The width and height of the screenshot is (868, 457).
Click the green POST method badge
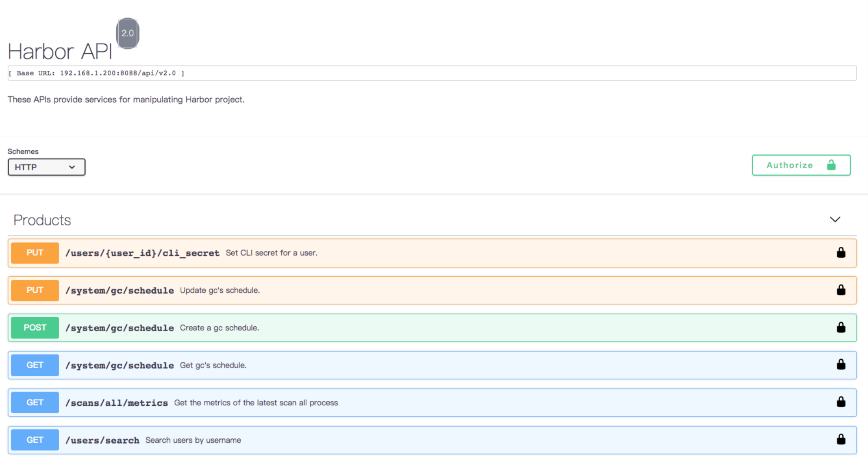35,328
